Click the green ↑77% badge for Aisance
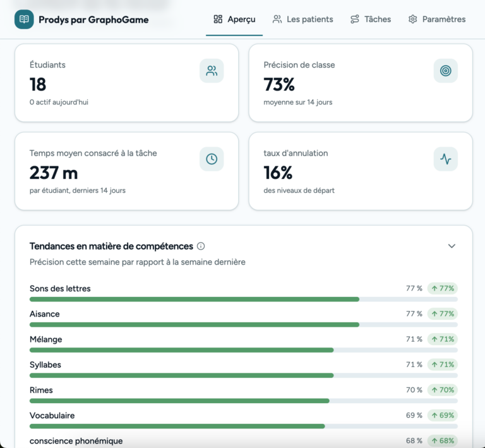Viewport: 485px width, 448px height. pyautogui.click(x=442, y=313)
